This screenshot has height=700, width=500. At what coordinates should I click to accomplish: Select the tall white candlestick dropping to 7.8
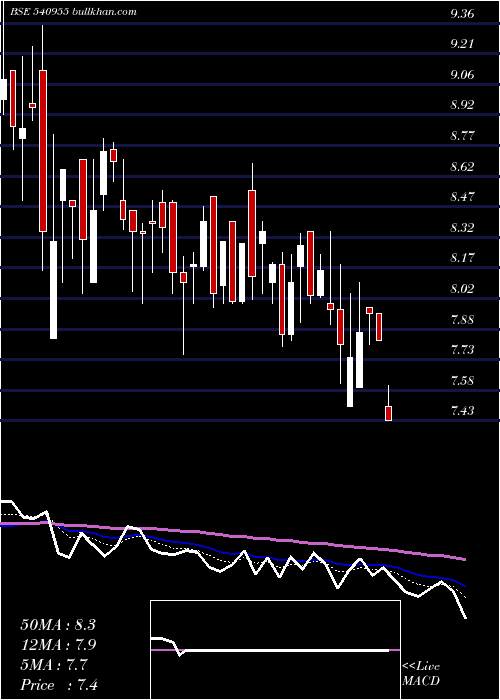tap(53, 290)
